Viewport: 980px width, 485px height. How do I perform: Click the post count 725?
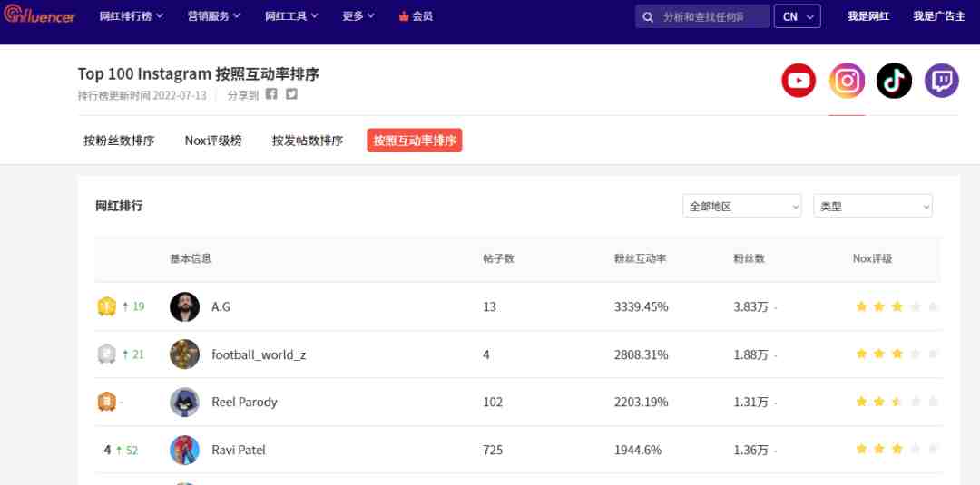tap(493, 450)
